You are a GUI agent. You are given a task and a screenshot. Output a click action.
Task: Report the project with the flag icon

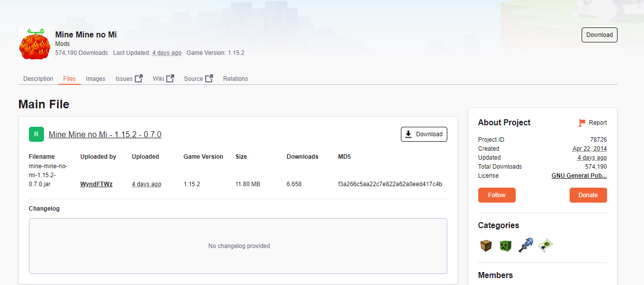pos(582,123)
